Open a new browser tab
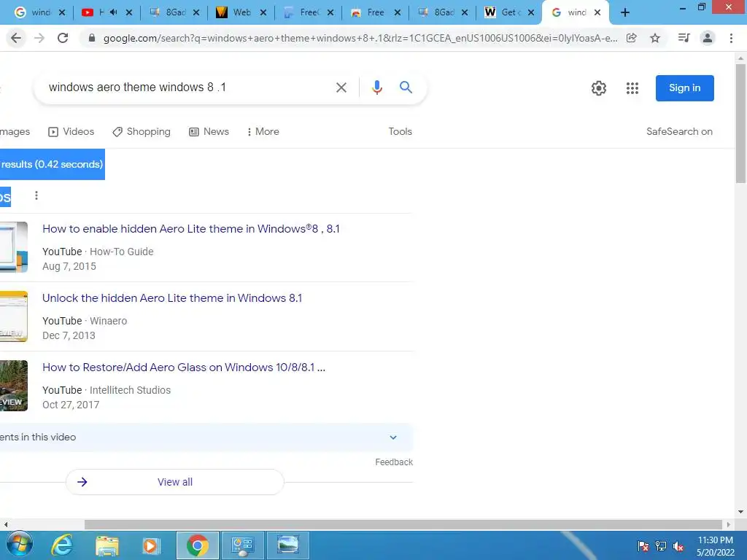This screenshot has width=747, height=560. (625, 12)
